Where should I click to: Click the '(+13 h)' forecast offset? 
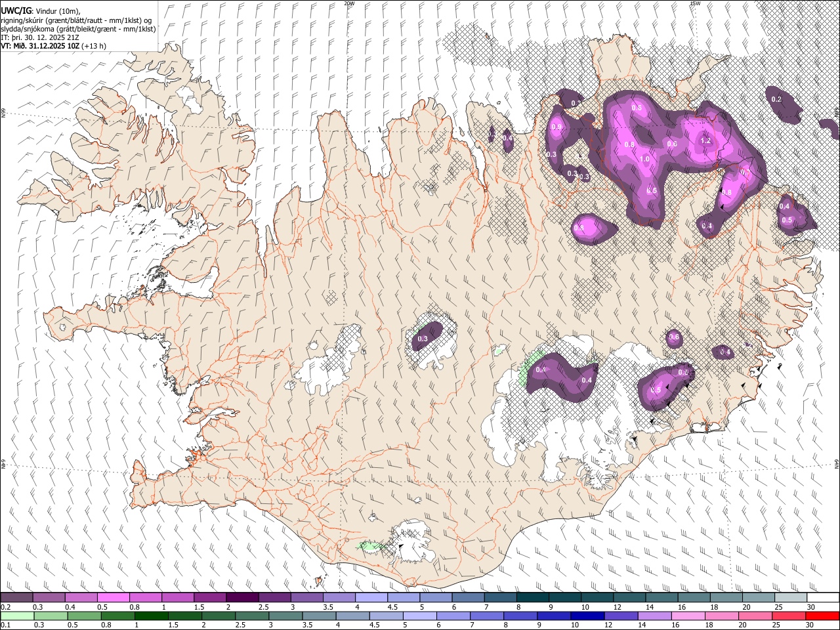94,46
